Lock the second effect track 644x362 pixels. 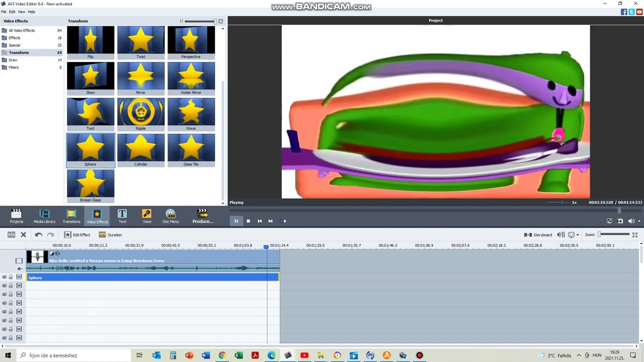pyautogui.click(x=11, y=286)
